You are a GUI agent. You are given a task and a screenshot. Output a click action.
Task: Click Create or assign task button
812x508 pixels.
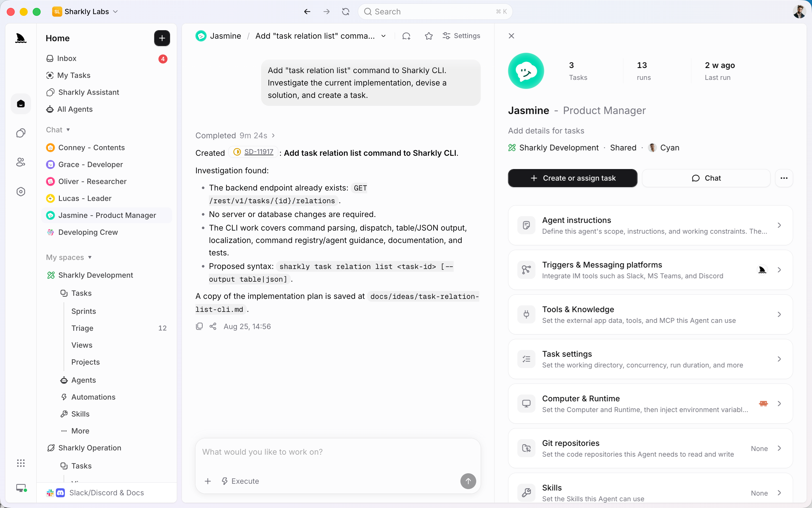point(572,178)
